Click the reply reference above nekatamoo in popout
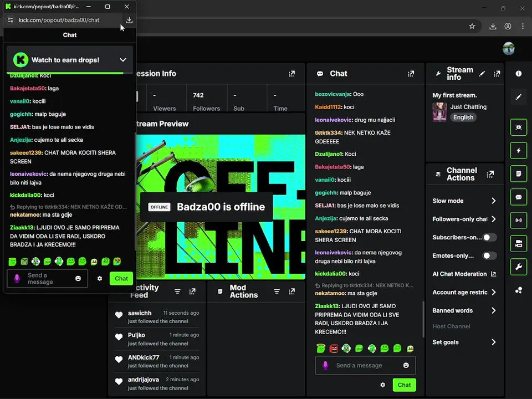532x399 pixels. [69, 207]
